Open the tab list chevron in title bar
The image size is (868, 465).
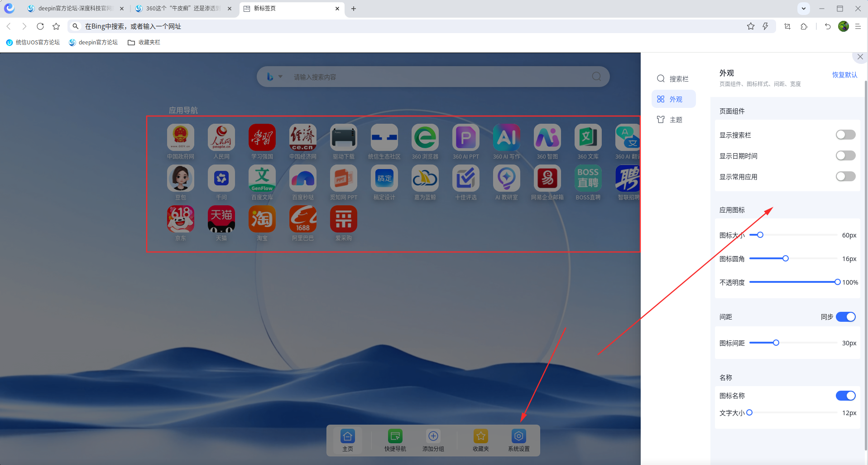[x=804, y=8]
